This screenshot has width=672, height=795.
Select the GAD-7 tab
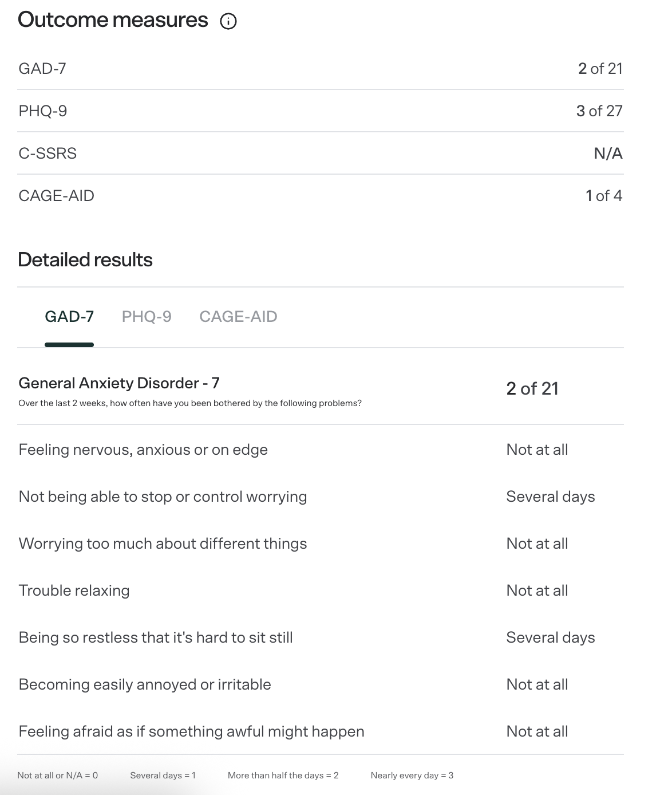[69, 317]
